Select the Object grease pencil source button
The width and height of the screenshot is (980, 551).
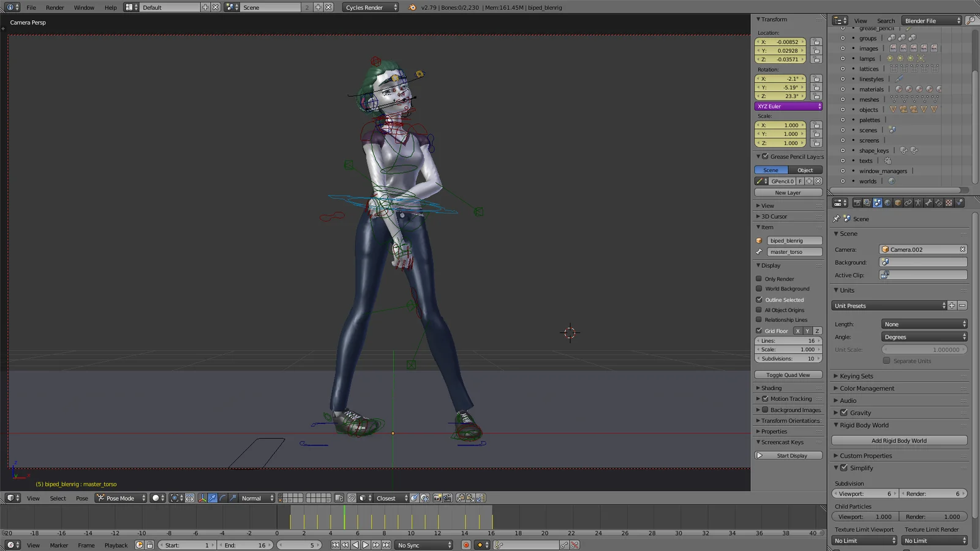point(805,170)
